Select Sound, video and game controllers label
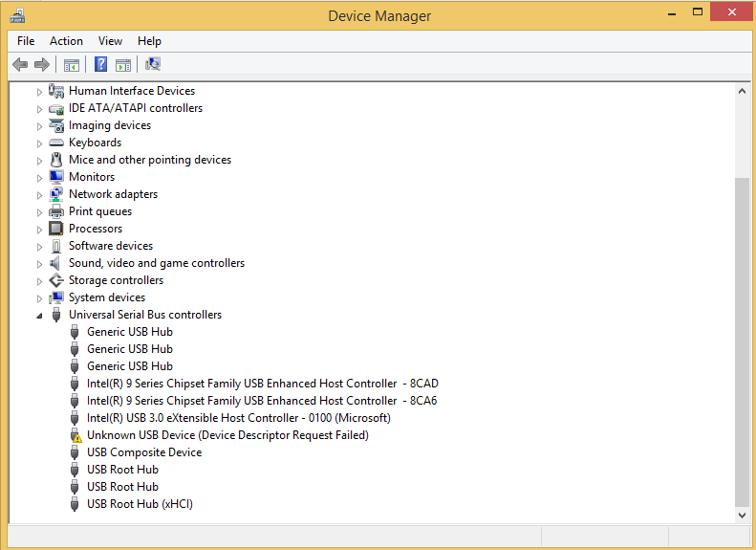The height and width of the screenshot is (550, 756). coord(157,263)
